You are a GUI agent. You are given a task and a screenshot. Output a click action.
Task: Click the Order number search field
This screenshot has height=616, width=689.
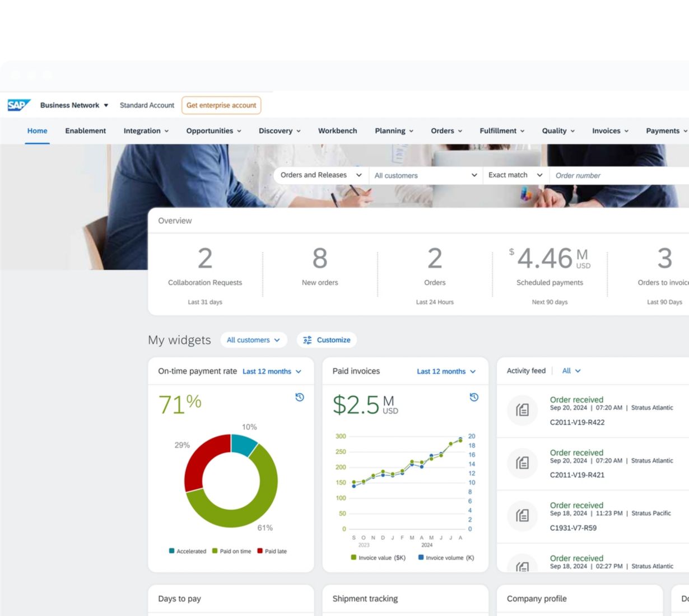click(616, 175)
